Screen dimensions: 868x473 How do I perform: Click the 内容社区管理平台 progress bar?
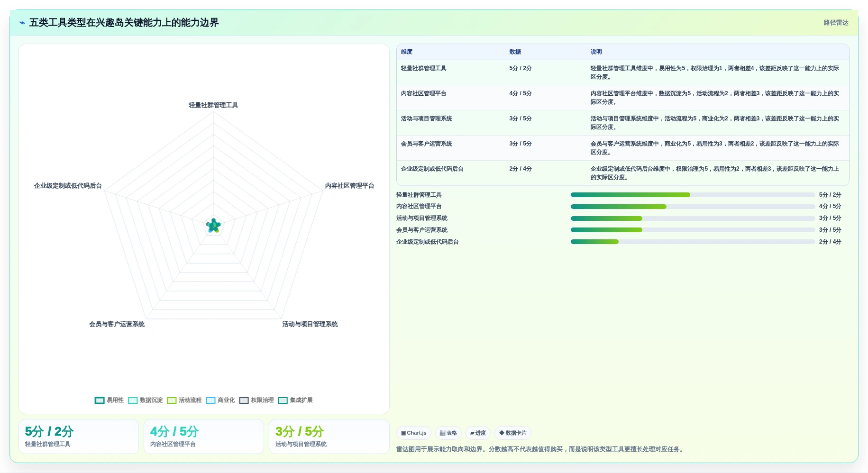point(693,207)
